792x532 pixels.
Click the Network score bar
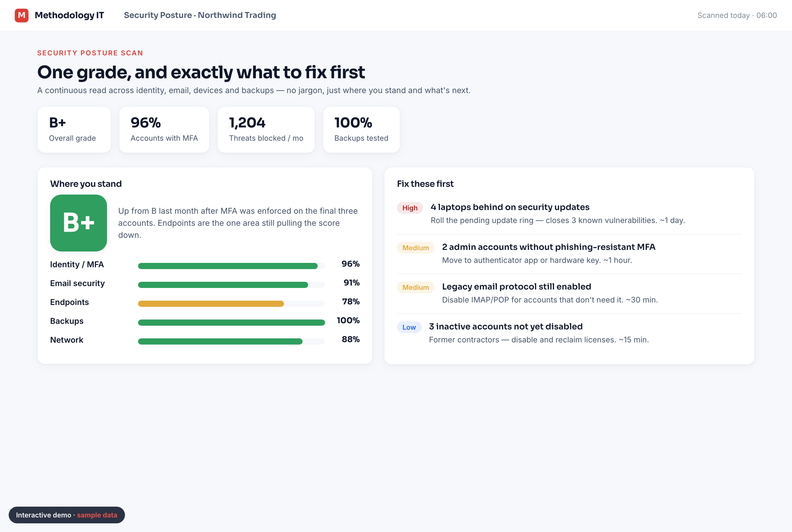[231, 341]
